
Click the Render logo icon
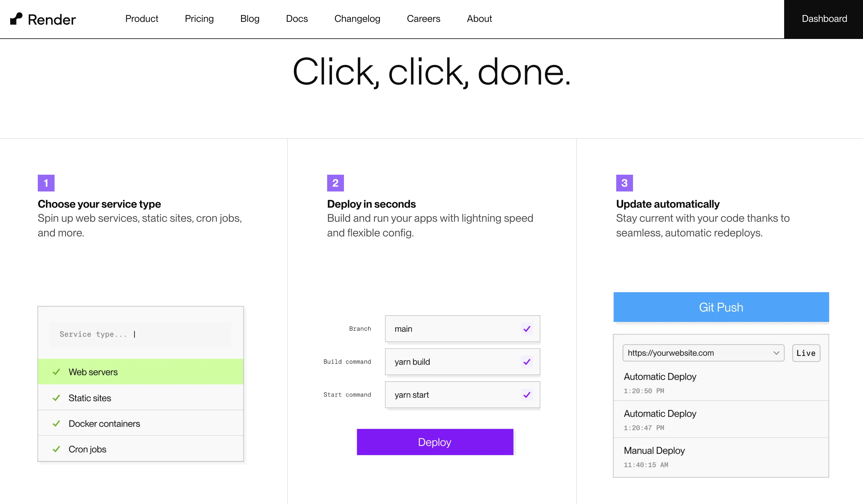[16, 19]
